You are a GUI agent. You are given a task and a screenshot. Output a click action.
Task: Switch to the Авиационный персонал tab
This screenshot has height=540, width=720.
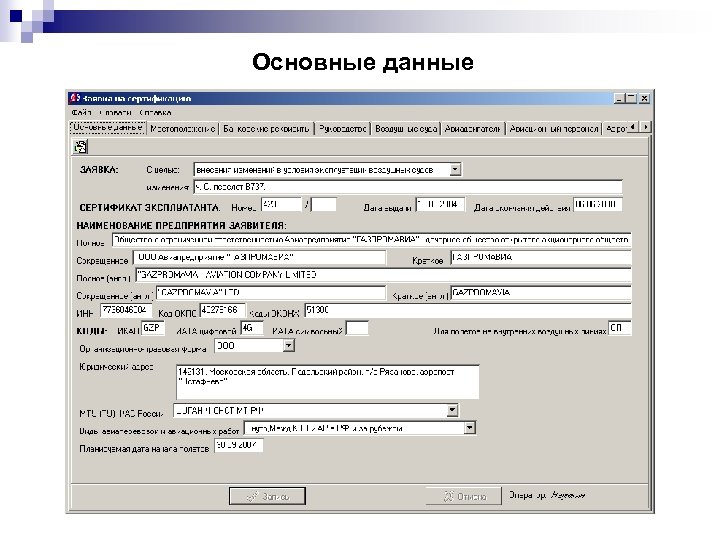click(x=554, y=129)
